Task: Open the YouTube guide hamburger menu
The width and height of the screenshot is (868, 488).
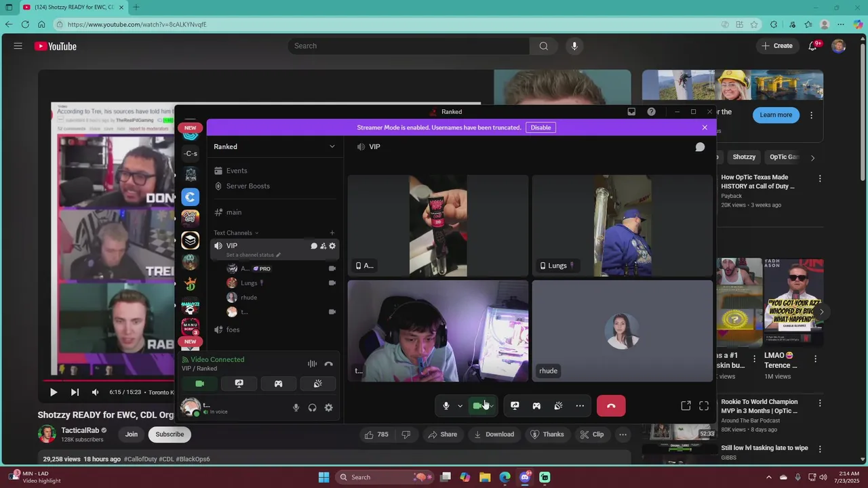Action: [18, 46]
